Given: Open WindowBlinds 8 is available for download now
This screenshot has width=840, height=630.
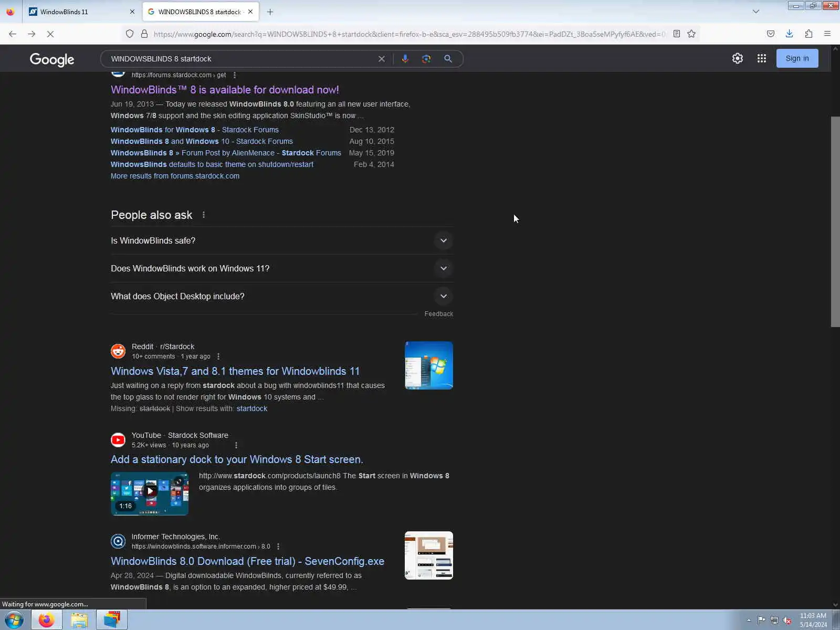Looking at the screenshot, I should point(225,90).
